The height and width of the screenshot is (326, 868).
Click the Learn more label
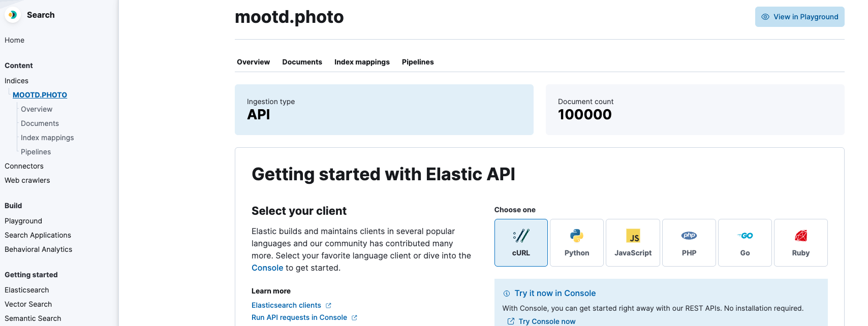pyautogui.click(x=271, y=291)
